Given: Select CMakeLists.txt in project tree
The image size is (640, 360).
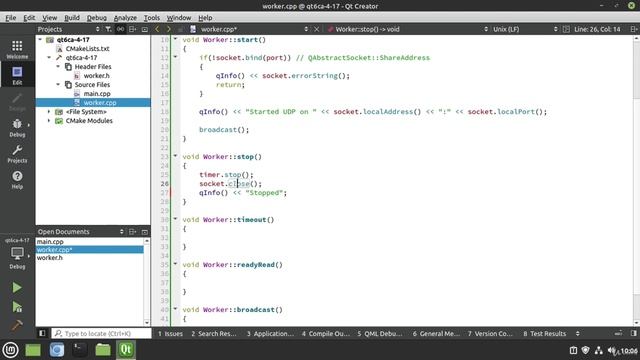Looking at the screenshot, I should (87, 49).
